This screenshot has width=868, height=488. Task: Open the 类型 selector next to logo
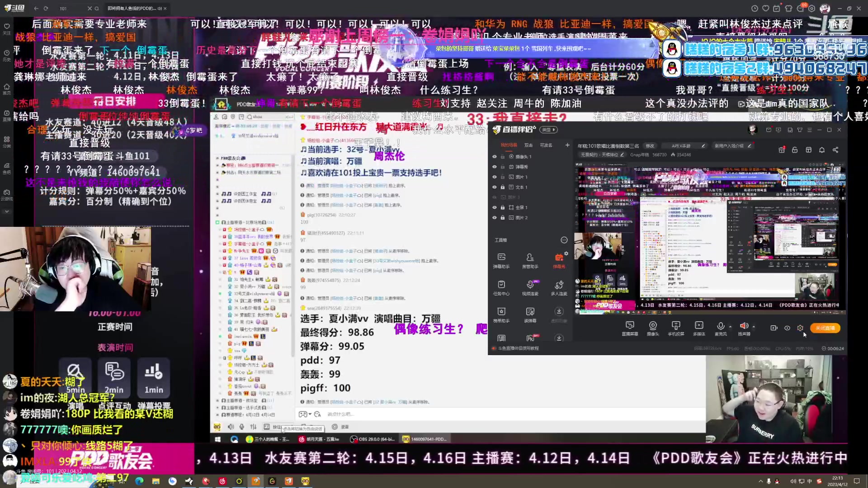(549, 130)
